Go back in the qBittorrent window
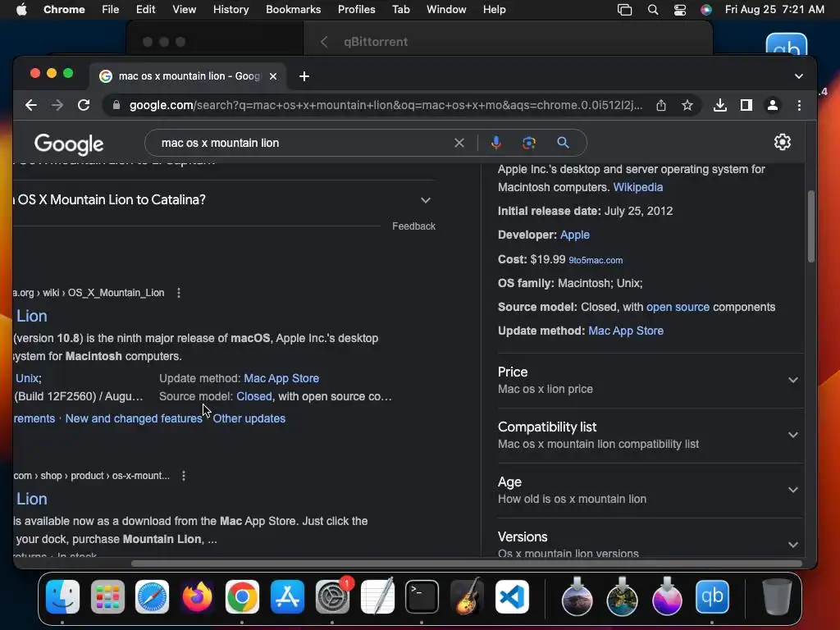Image resolution: width=840 pixels, height=630 pixels. point(324,42)
